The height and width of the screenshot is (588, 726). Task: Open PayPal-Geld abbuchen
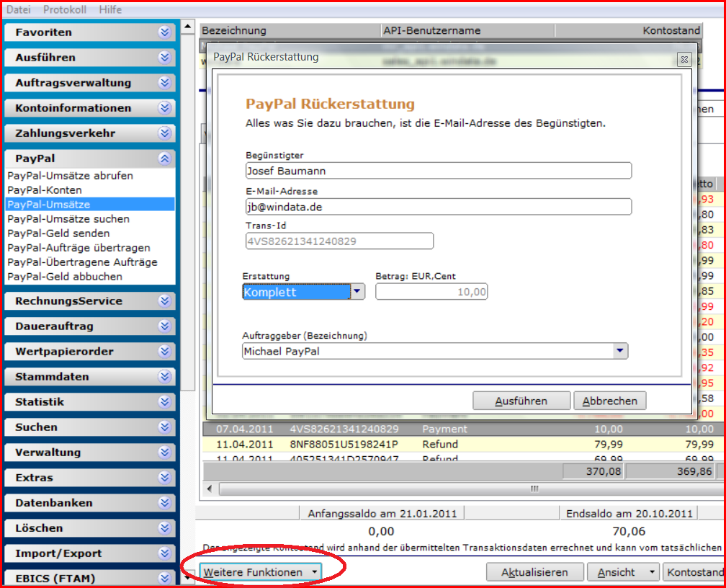(65, 276)
